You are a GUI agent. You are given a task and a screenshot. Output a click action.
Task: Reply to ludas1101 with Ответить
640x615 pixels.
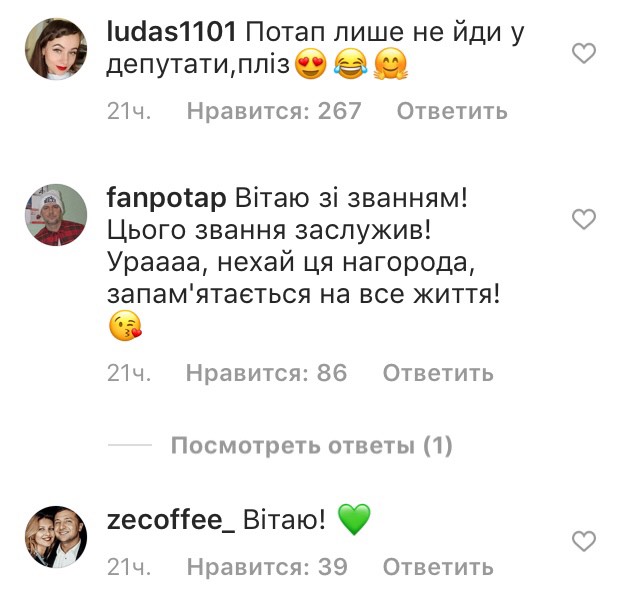[452, 111]
